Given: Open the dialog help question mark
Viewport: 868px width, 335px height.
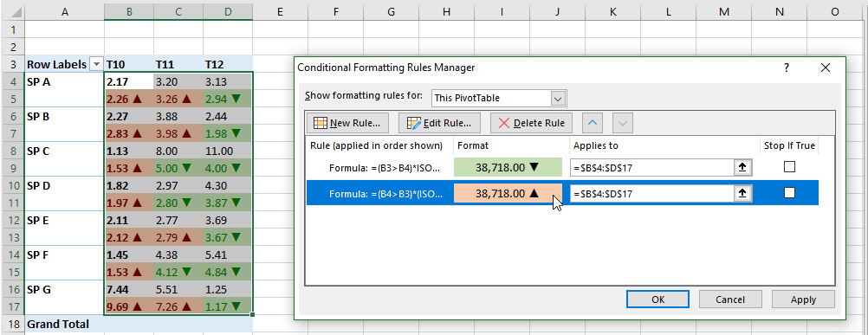Looking at the screenshot, I should [x=786, y=68].
